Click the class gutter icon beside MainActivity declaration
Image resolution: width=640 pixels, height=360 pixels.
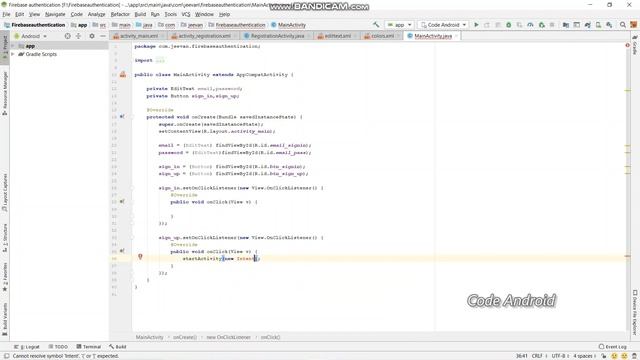pyautogui.click(x=123, y=74)
